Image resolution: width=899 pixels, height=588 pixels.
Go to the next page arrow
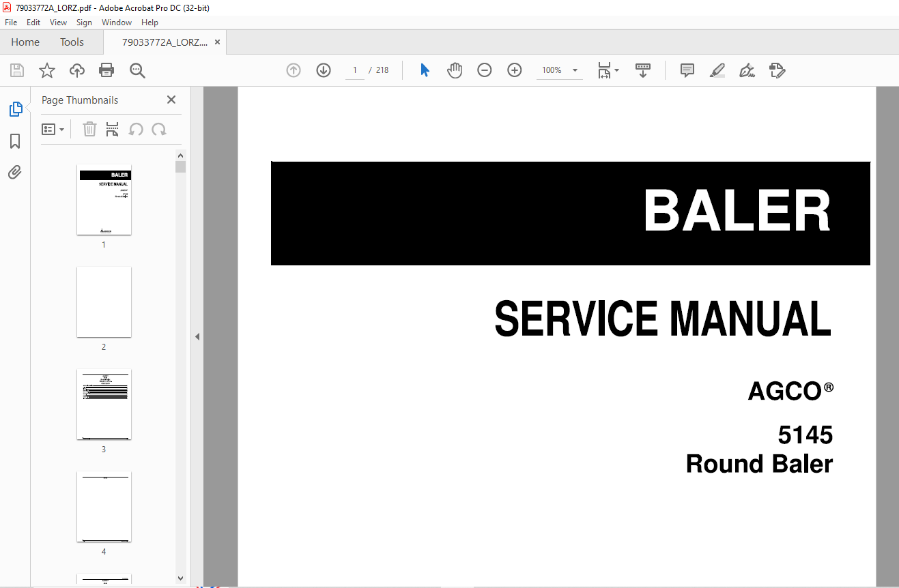point(324,70)
